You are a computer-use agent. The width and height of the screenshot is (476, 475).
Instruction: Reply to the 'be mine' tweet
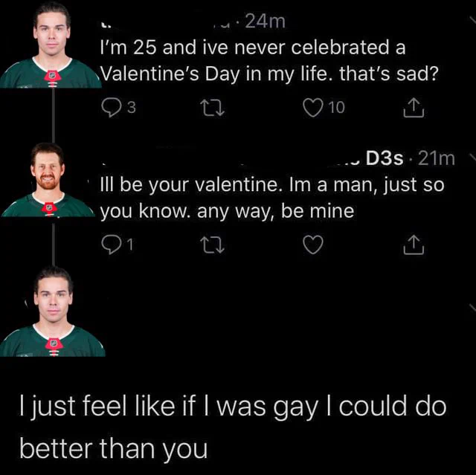(x=118, y=245)
